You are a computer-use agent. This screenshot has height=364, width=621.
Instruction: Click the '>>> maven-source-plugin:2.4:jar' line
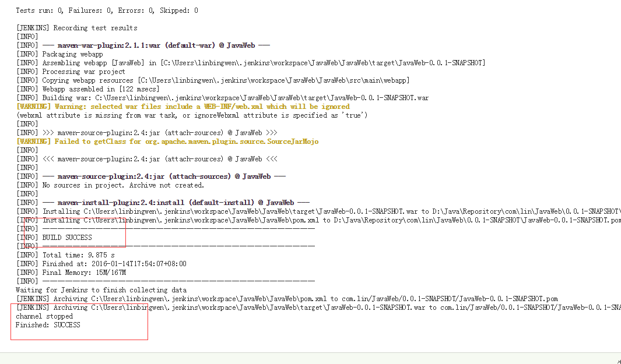147,133
